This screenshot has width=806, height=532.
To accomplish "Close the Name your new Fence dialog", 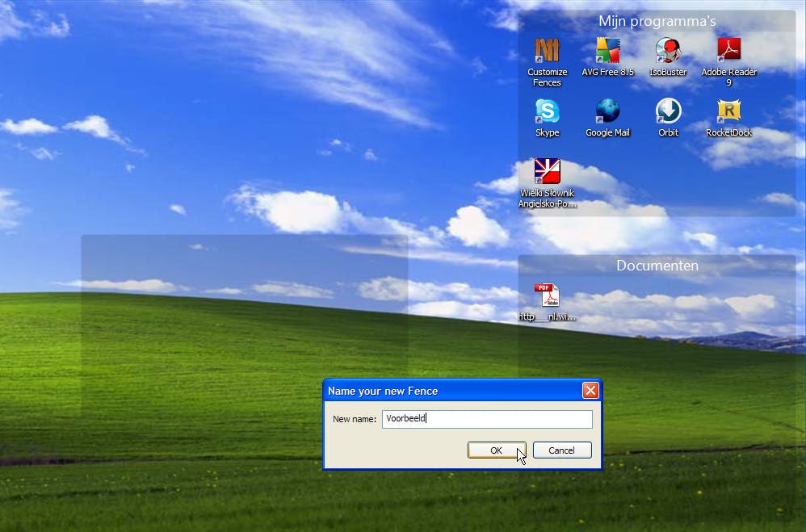I will pyautogui.click(x=590, y=391).
